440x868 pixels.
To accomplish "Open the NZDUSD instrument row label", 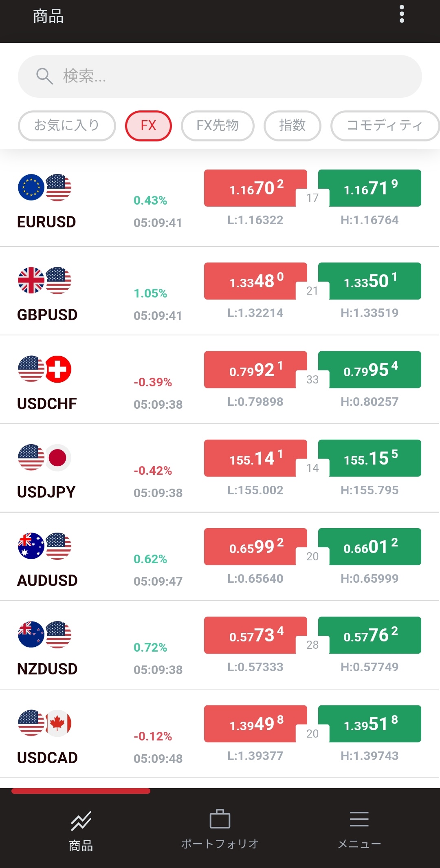I will [x=47, y=669].
